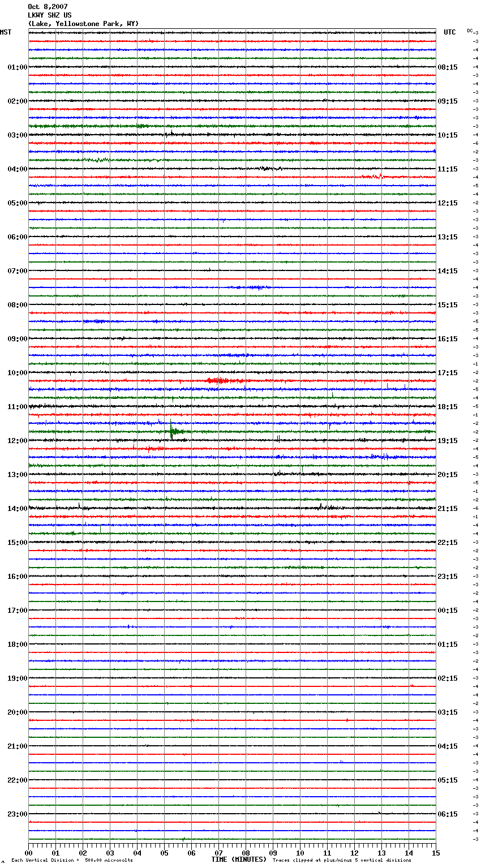Select the 11:00 MST time label
Image resolution: width=481 pixels, height=868 pixels.
click(18, 407)
